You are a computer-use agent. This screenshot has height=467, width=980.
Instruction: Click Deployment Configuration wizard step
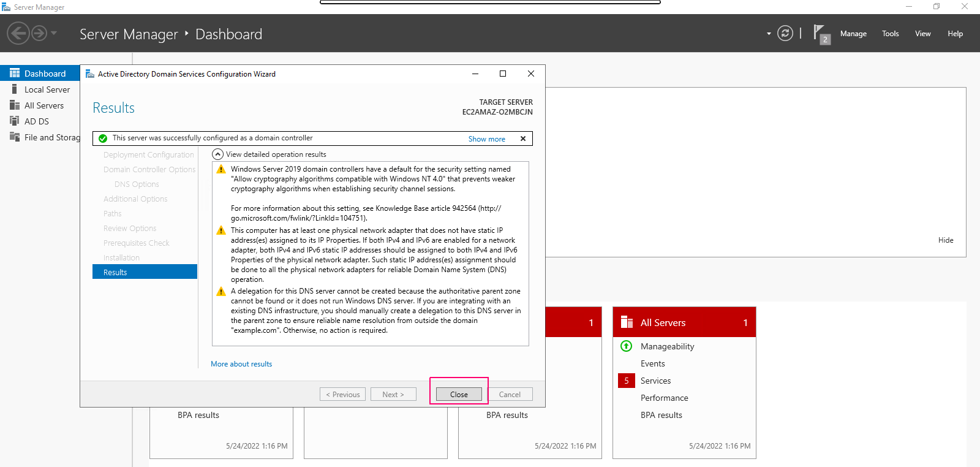pyautogui.click(x=148, y=155)
